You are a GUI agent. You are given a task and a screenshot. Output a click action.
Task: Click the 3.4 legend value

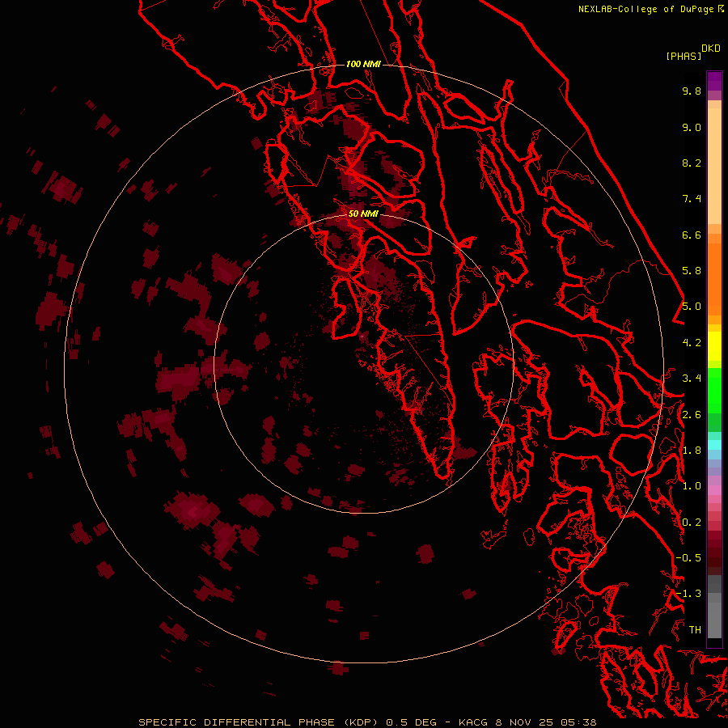tap(692, 379)
